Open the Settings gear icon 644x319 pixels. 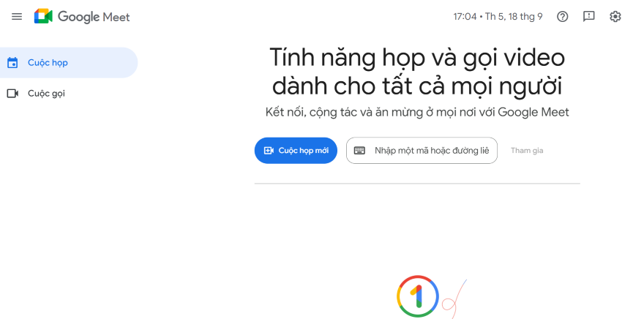coord(615,16)
